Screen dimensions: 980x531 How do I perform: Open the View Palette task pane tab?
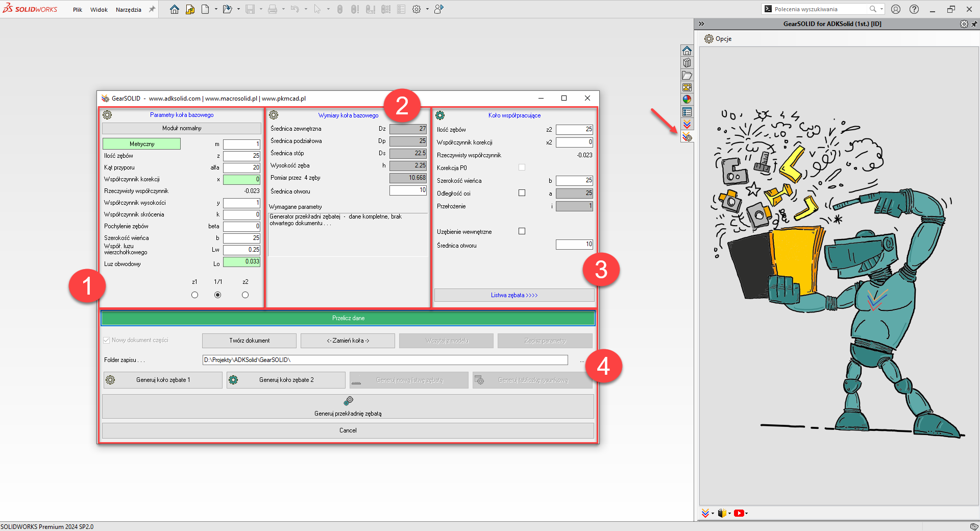pos(687,87)
